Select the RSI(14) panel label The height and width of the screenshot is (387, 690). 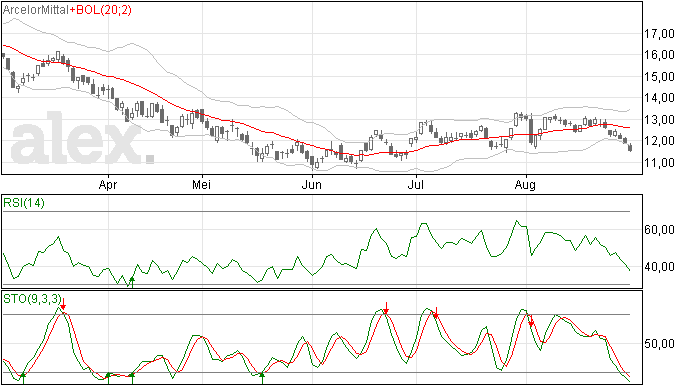pyautogui.click(x=24, y=203)
